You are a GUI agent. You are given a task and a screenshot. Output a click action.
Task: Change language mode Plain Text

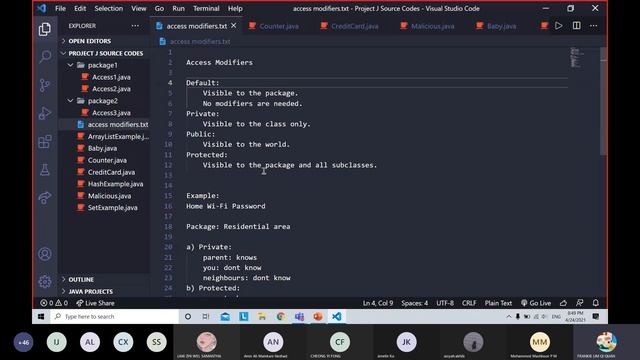pos(498,303)
